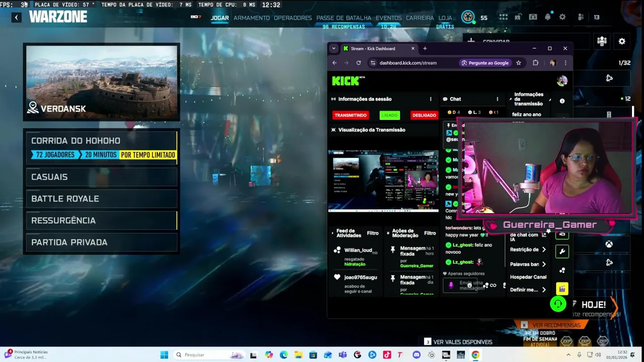This screenshot has width=644, height=362.
Task: Open the LOJA tab
Action: (x=445, y=18)
